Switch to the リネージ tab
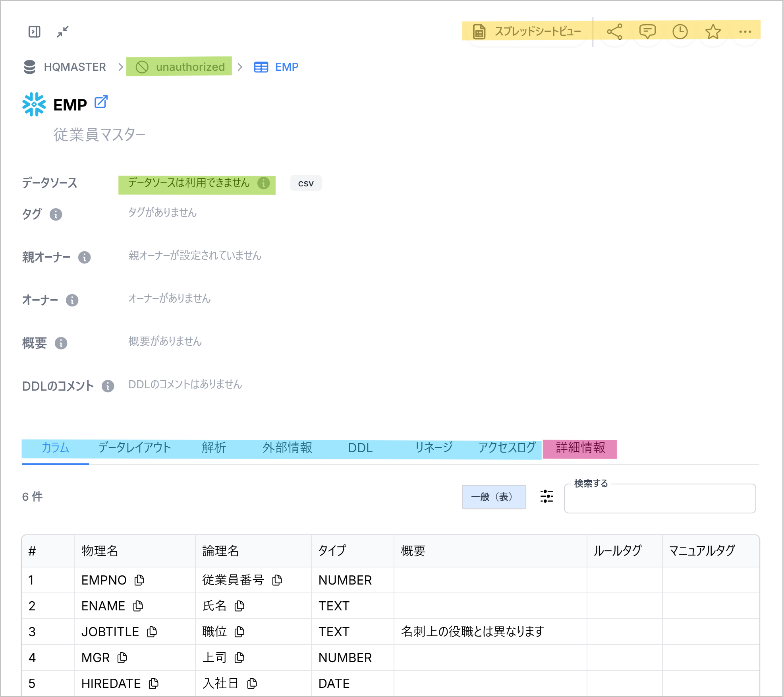Viewport: 784px width, 697px height. [x=434, y=448]
